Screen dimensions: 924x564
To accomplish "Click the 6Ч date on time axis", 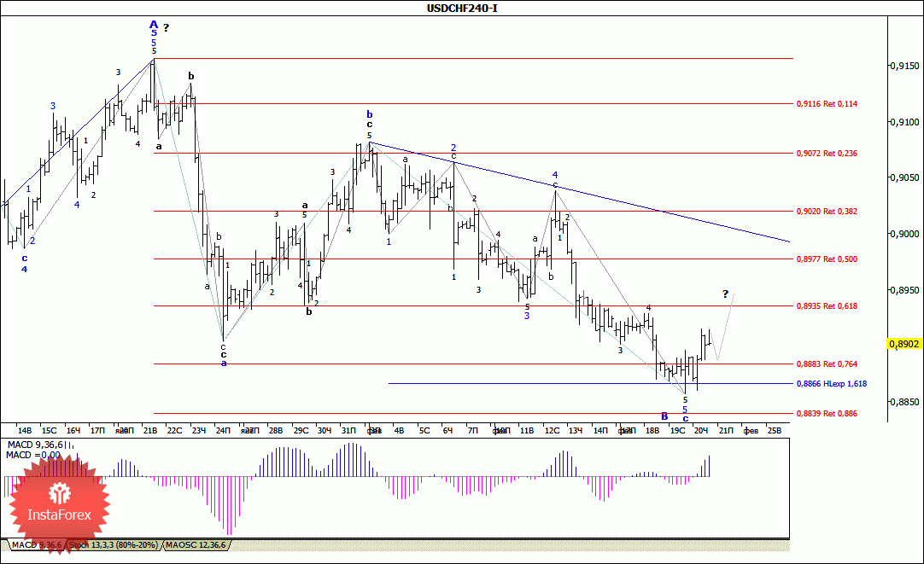I will pyautogui.click(x=447, y=430).
